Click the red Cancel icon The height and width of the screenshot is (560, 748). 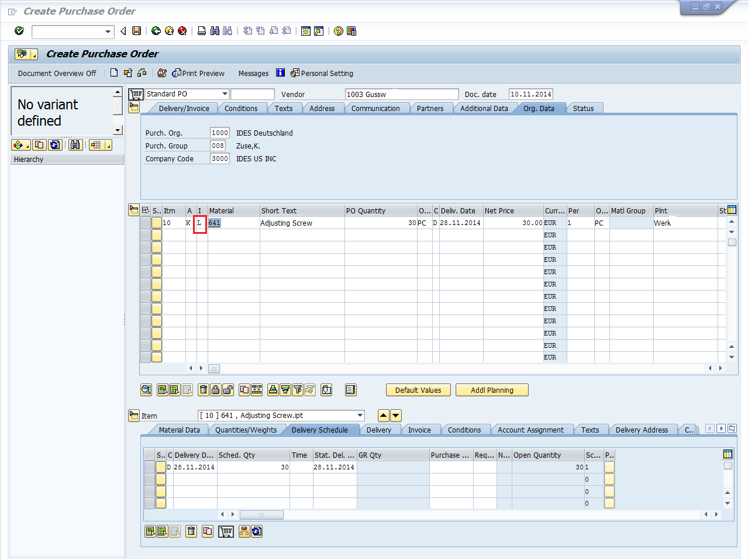[182, 31]
